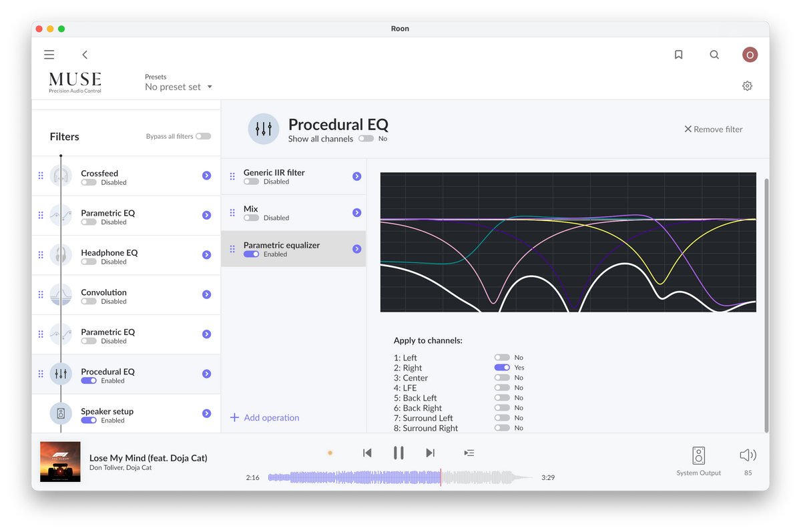Expand Mix operation arrow
This screenshot has height=532, width=801.
pyautogui.click(x=356, y=212)
